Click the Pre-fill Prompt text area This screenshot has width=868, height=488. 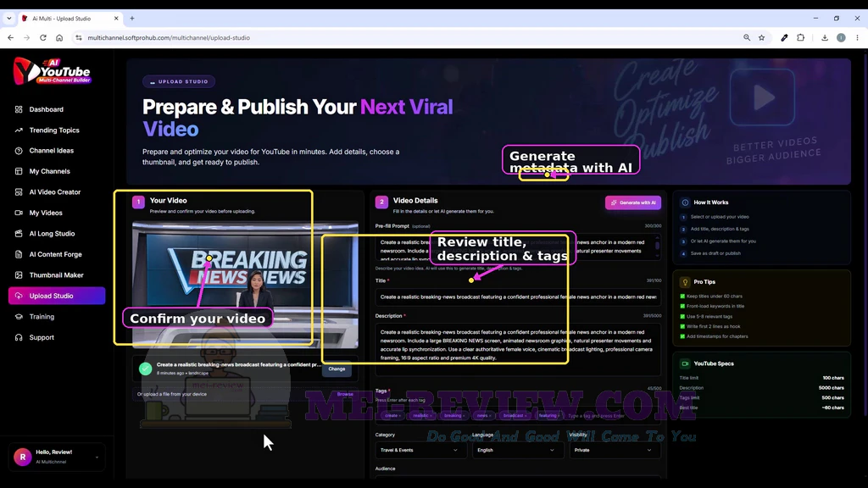518,247
